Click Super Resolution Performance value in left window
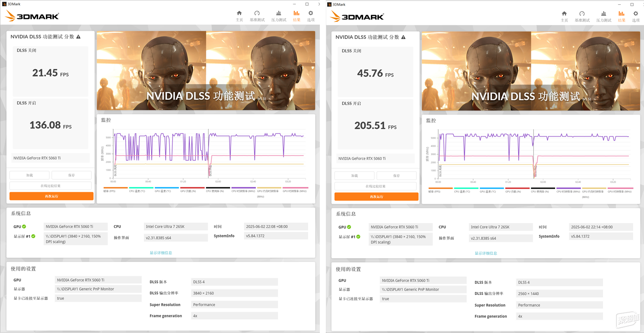This screenshot has width=644, height=333. tap(234, 305)
